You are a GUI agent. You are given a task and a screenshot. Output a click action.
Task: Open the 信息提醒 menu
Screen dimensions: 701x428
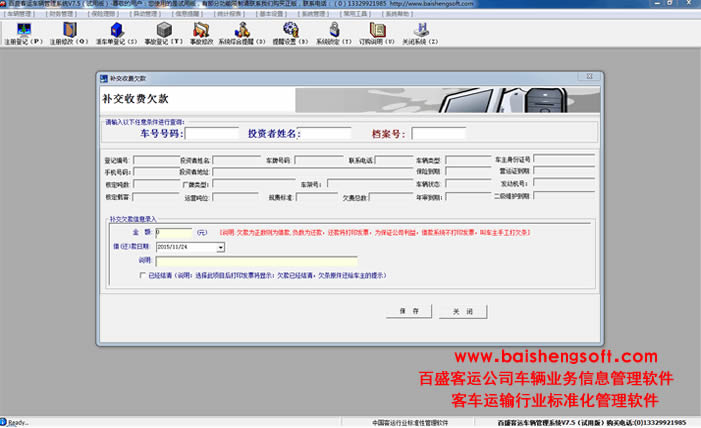point(187,14)
